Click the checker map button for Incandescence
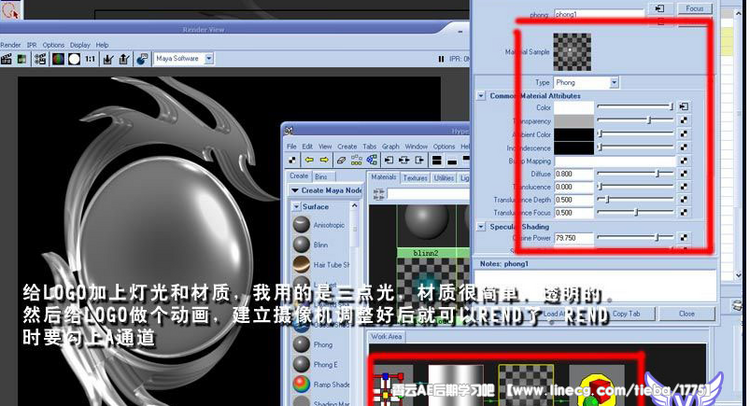The width and height of the screenshot is (750, 406). coord(684,147)
